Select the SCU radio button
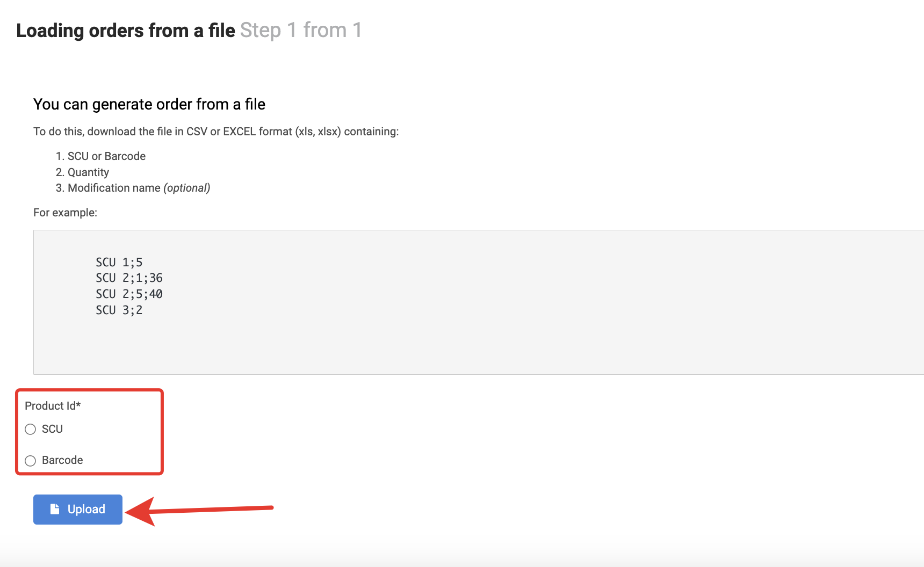The height and width of the screenshot is (567, 924). (31, 429)
